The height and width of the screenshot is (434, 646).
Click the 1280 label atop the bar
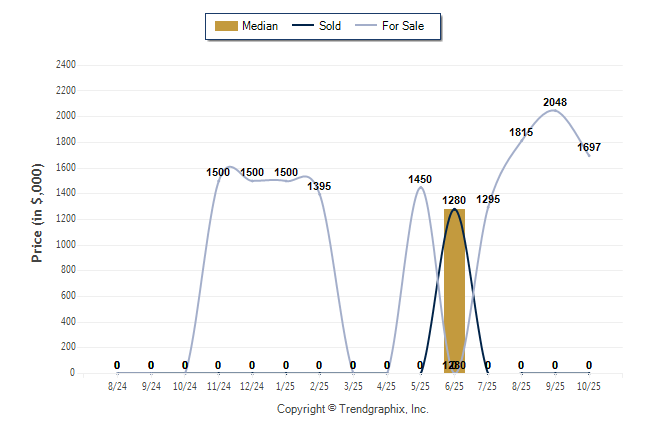[x=455, y=200]
